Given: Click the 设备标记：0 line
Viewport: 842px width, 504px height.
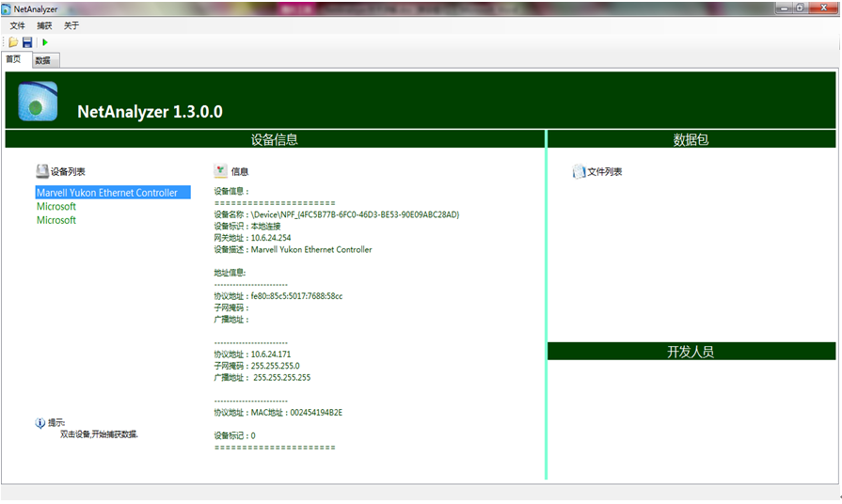Looking at the screenshot, I should (x=234, y=436).
